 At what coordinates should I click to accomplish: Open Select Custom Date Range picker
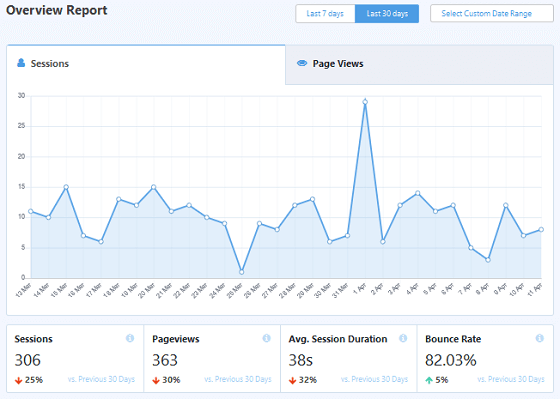click(x=492, y=14)
